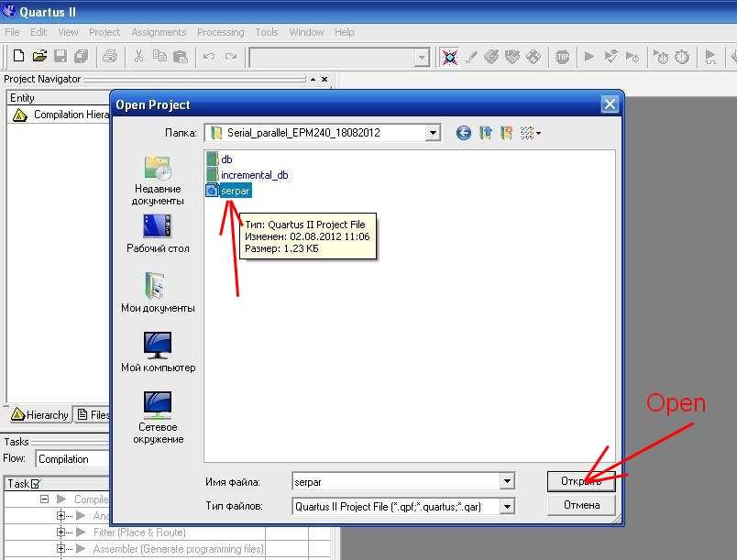Open Недавние документы in the places bar
Screen dimensions: 737x560
[x=158, y=181]
